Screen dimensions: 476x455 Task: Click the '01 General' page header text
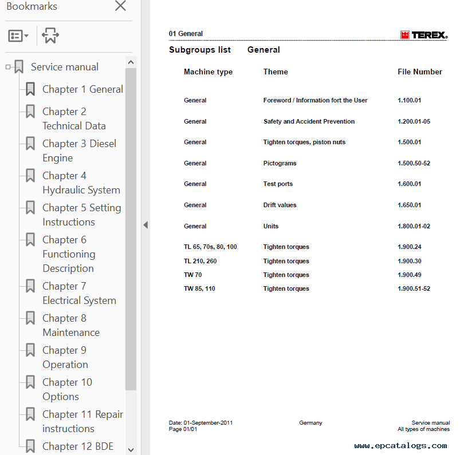point(186,34)
